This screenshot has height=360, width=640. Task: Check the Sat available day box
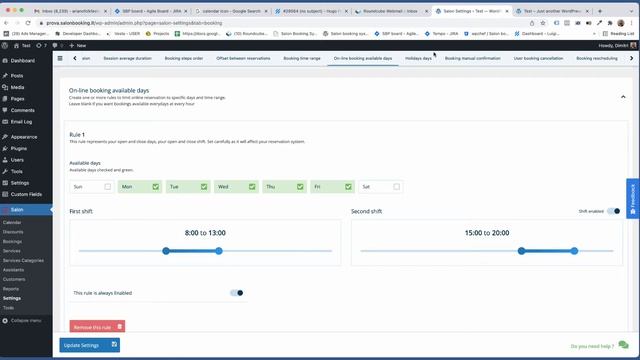click(x=396, y=187)
